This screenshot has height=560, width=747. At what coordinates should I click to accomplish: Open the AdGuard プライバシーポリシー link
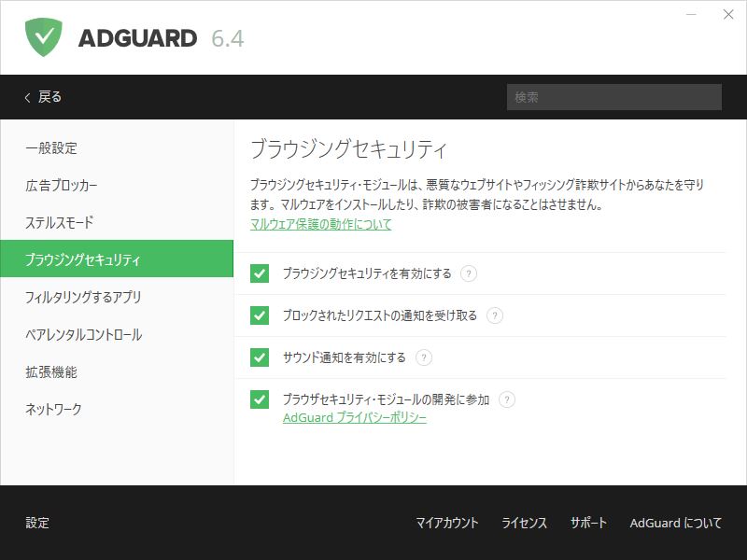click(x=355, y=417)
